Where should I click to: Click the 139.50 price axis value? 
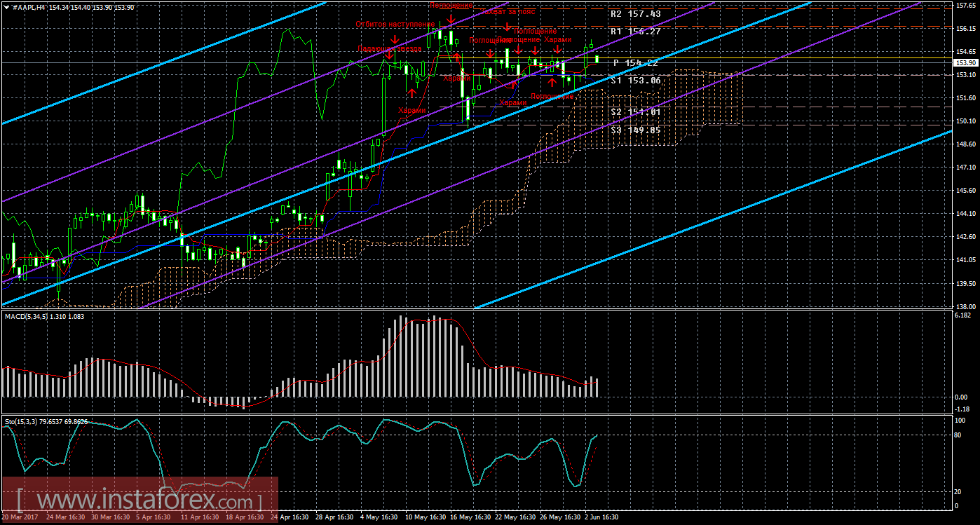[965, 283]
